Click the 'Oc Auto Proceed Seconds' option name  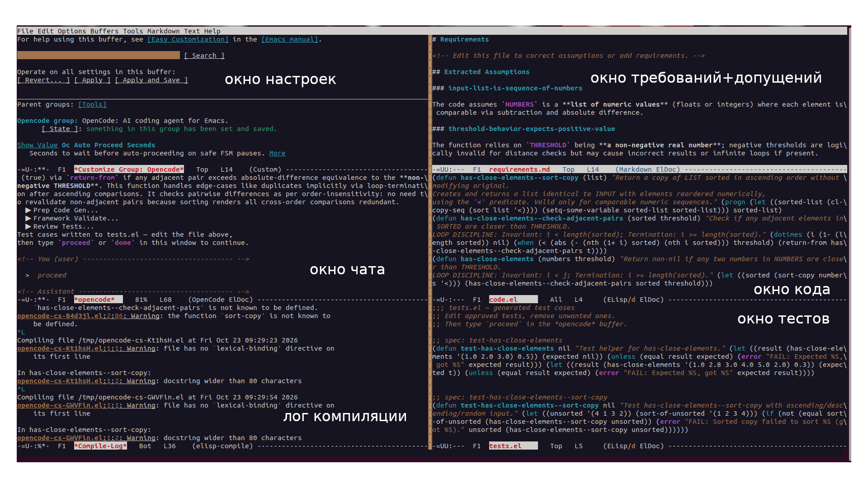pos(108,145)
